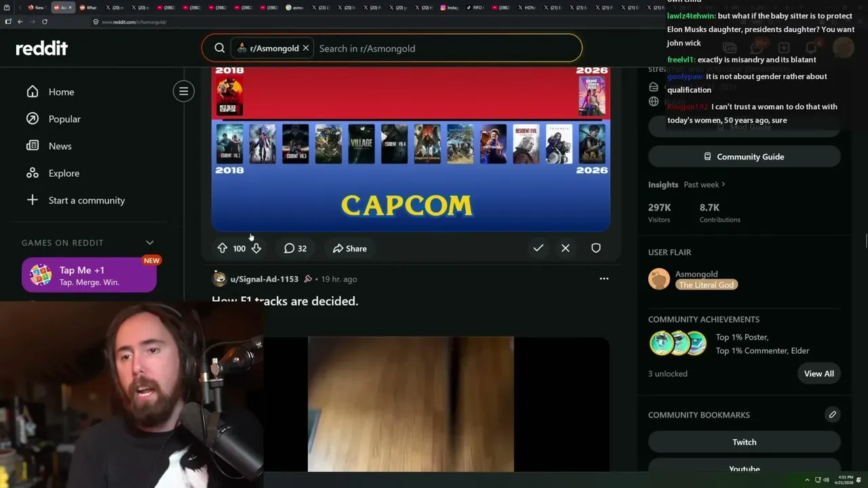Click the search magnifier icon
This screenshot has width=868, height=488.
click(x=220, y=48)
